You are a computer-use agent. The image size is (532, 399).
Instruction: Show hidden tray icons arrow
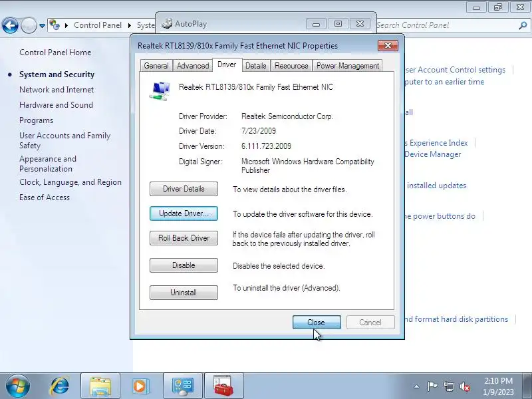417,386
